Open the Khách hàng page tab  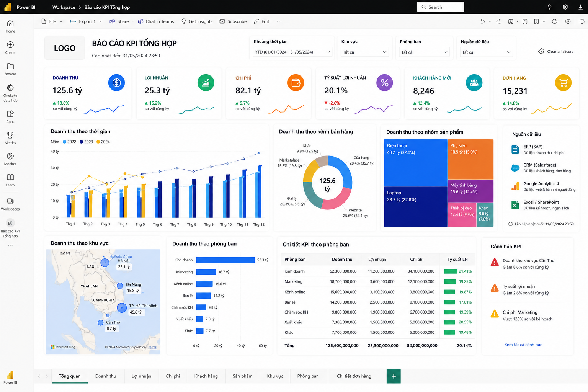click(206, 376)
